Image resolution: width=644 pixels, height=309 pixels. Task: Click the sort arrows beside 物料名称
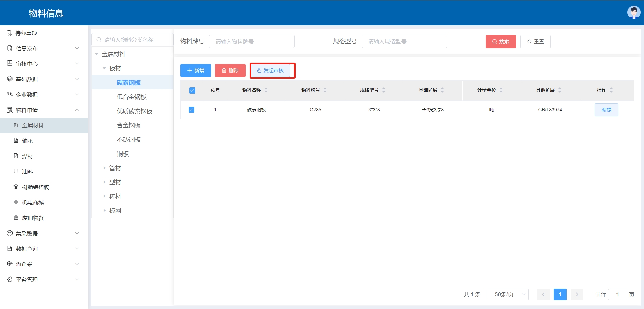(x=266, y=90)
